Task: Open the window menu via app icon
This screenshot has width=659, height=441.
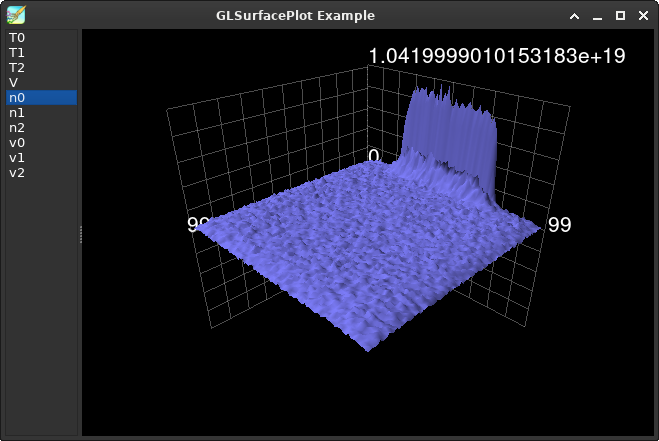Action: click(x=15, y=15)
